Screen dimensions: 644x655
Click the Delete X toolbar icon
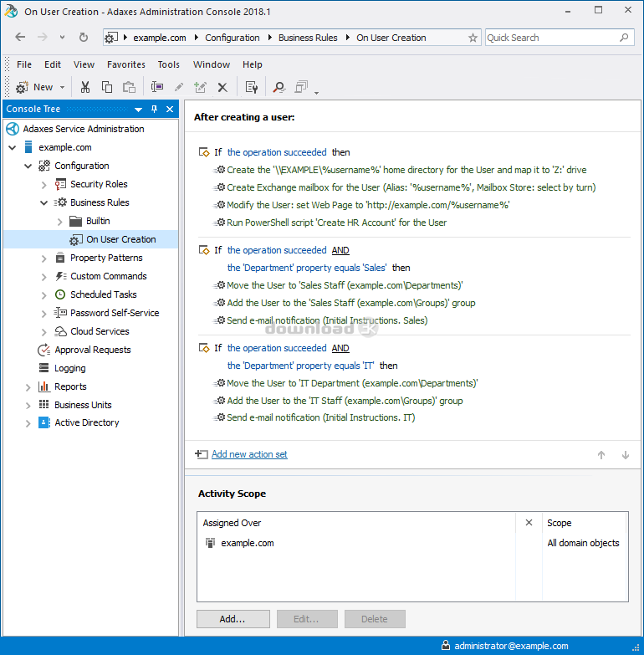tap(222, 87)
